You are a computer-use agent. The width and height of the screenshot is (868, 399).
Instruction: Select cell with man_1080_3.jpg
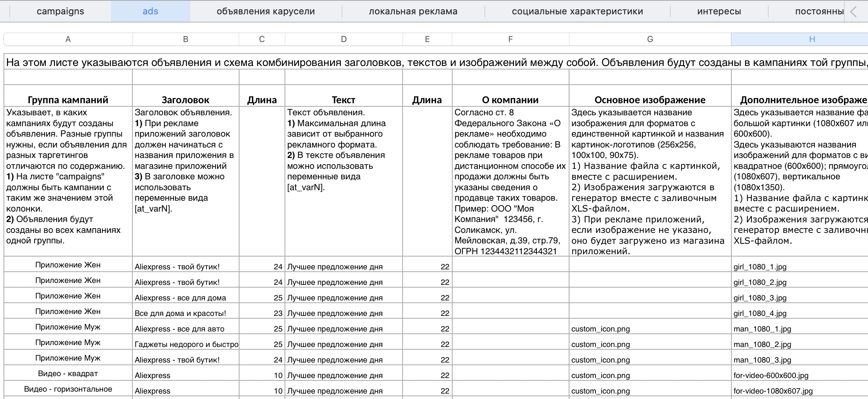(x=800, y=357)
